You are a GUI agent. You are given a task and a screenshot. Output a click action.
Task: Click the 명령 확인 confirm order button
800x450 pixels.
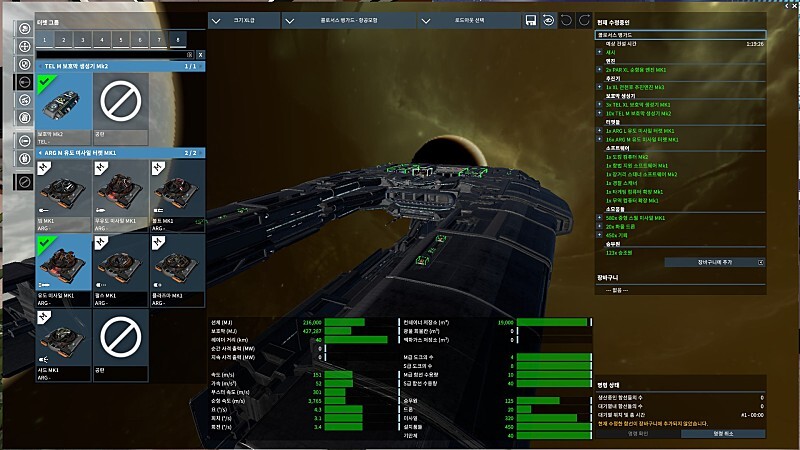coord(638,434)
